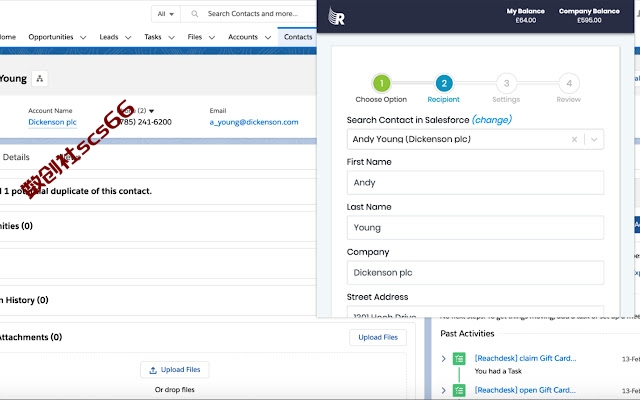This screenshot has height=400, width=640.
Task: Click step 2 Recipient circle
Action: 444,83
